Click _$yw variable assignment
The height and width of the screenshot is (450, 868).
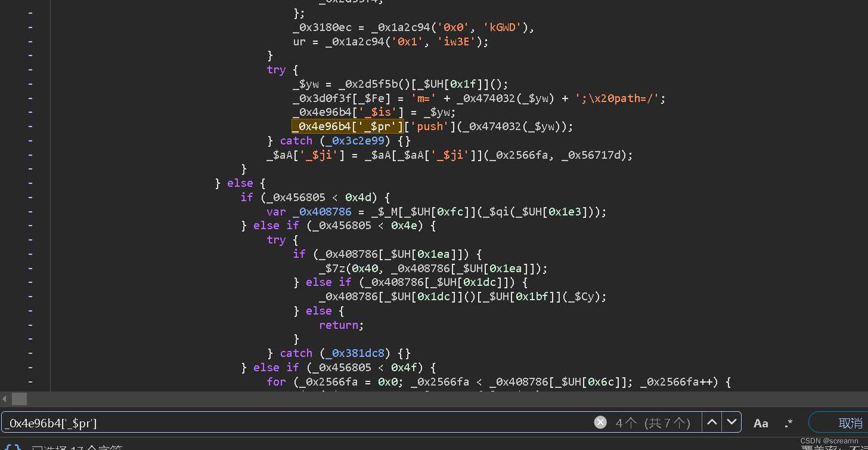coord(306,84)
